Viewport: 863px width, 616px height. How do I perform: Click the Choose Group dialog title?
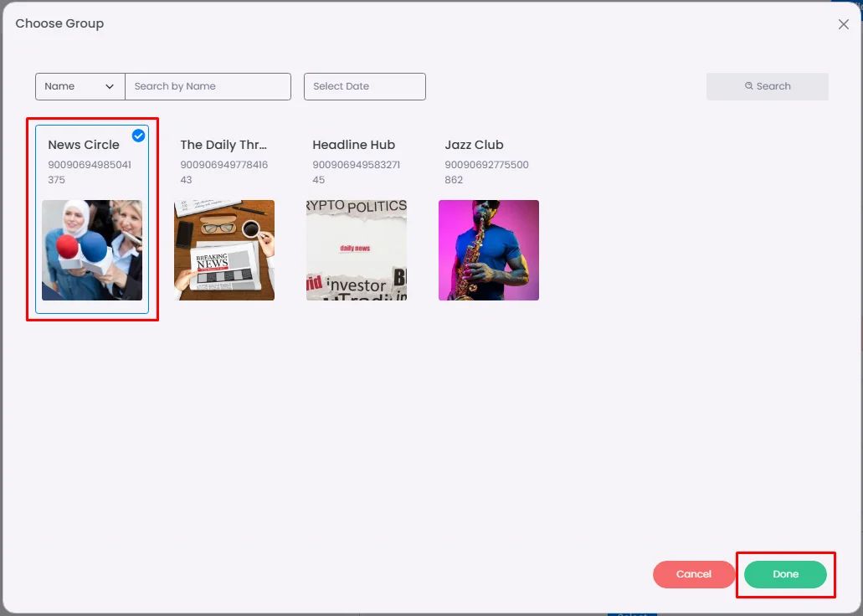point(59,23)
